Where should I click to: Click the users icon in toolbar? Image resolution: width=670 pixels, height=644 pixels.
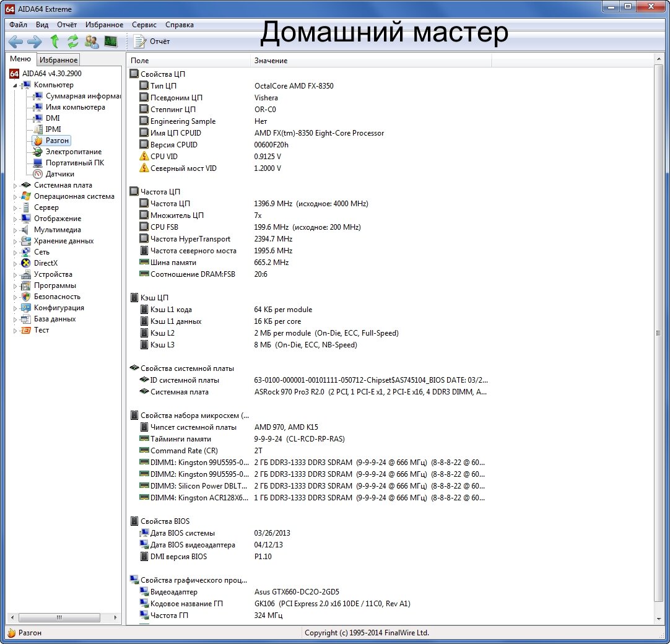92,41
